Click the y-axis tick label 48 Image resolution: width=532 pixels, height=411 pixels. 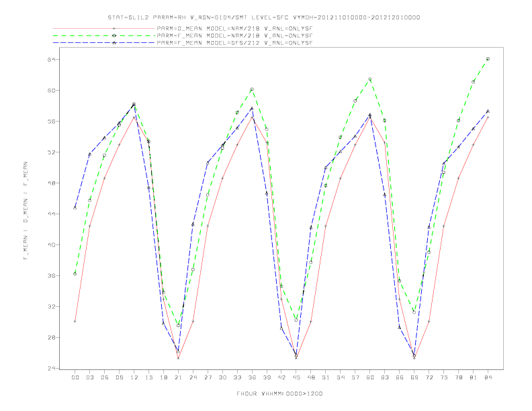coord(52,183)
